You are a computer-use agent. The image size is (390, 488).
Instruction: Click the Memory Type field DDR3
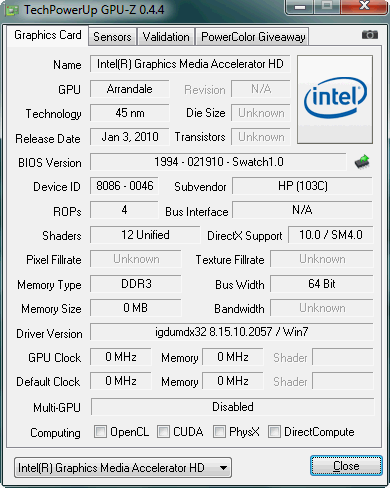pos(136,284)
